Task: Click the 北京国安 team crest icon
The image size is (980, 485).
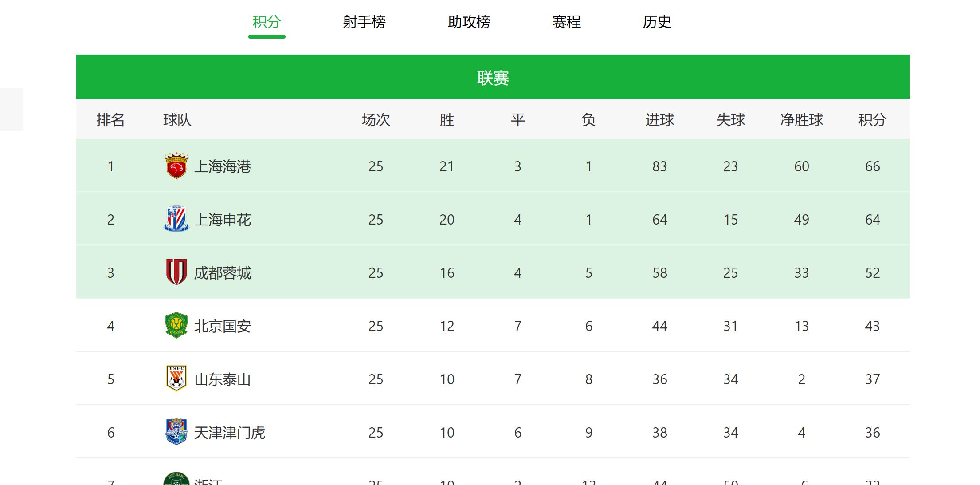Action: [176, 325]
